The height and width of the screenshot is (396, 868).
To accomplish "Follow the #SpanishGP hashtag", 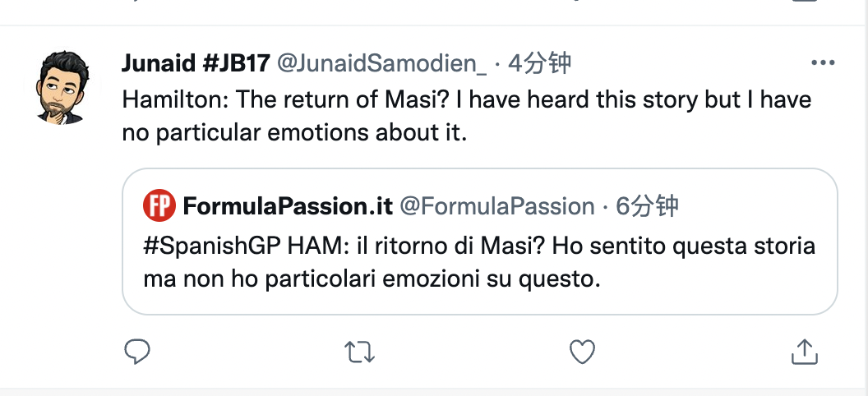I will point(213,246).
